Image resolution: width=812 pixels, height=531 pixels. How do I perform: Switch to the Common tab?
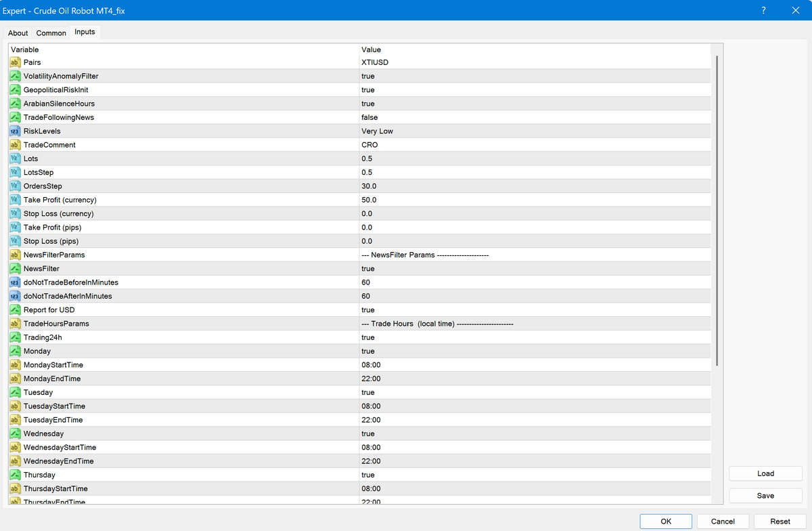point(51,33)
